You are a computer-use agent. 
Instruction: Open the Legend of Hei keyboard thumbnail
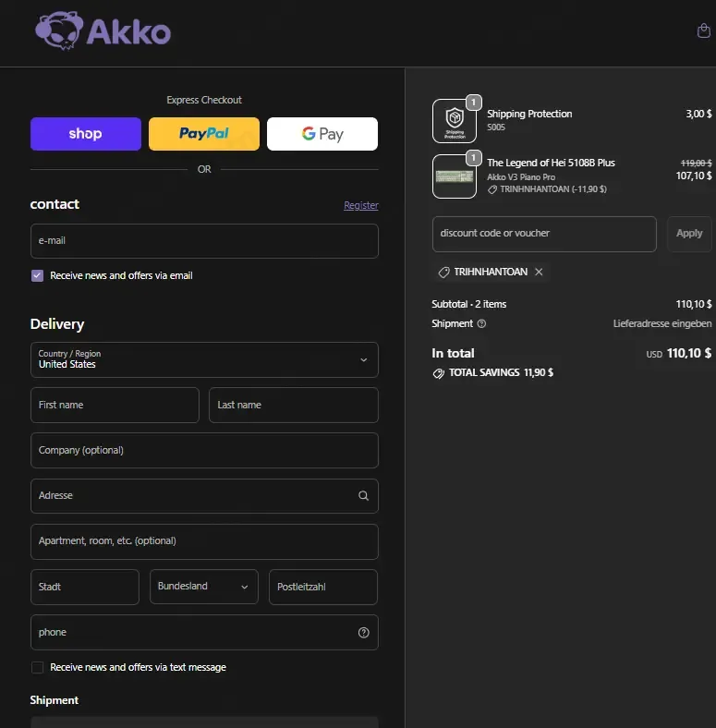point(455,176)
